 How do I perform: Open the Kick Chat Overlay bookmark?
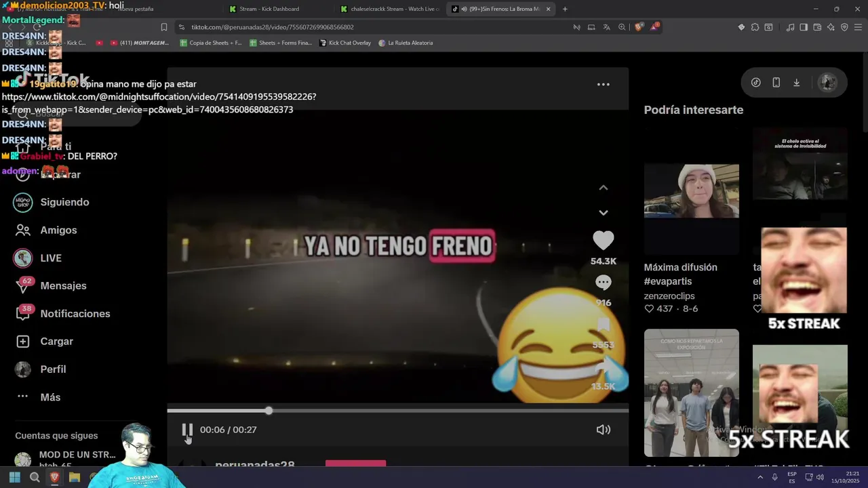(344, 43)
